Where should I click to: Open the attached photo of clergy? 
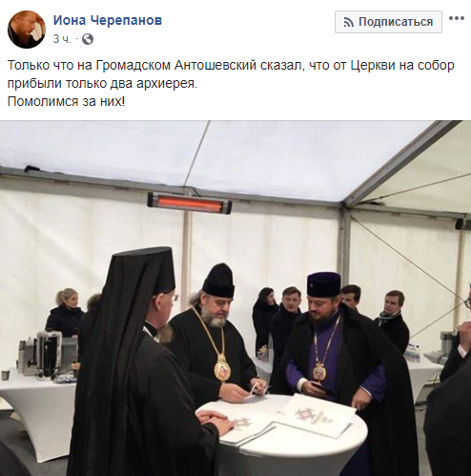(x=235, y=298)
